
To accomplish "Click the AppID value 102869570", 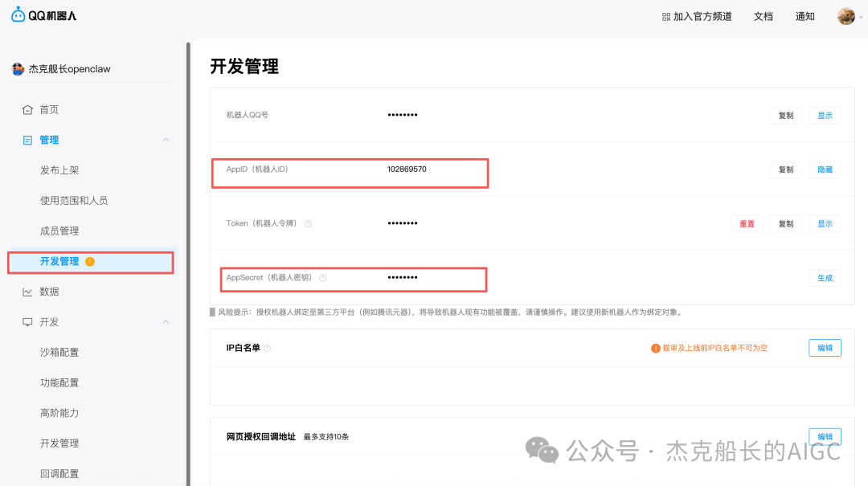I will [x=407, y=169].
